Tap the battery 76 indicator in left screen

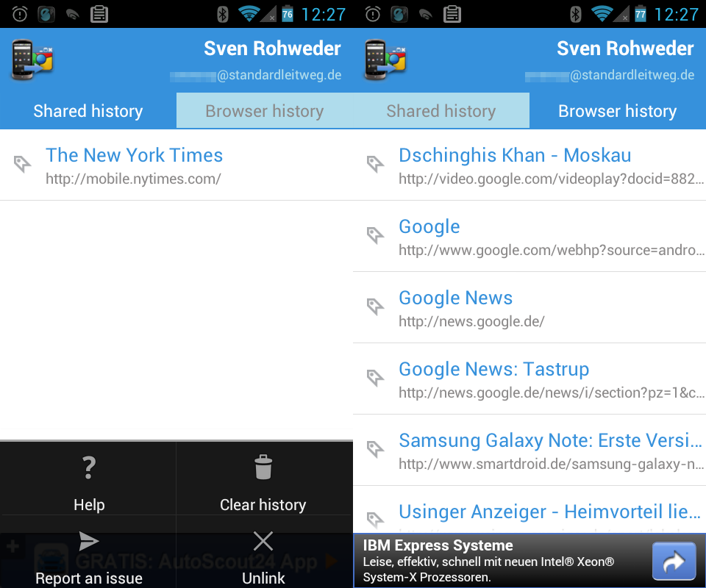(288, 15)
